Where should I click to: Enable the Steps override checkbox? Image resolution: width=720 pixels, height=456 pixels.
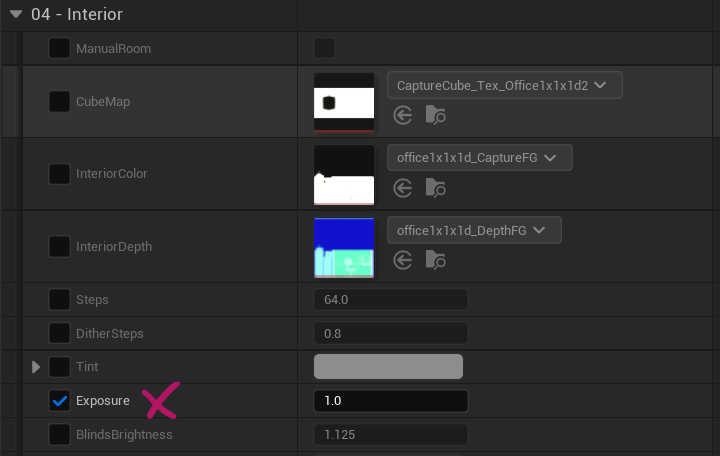60,299
